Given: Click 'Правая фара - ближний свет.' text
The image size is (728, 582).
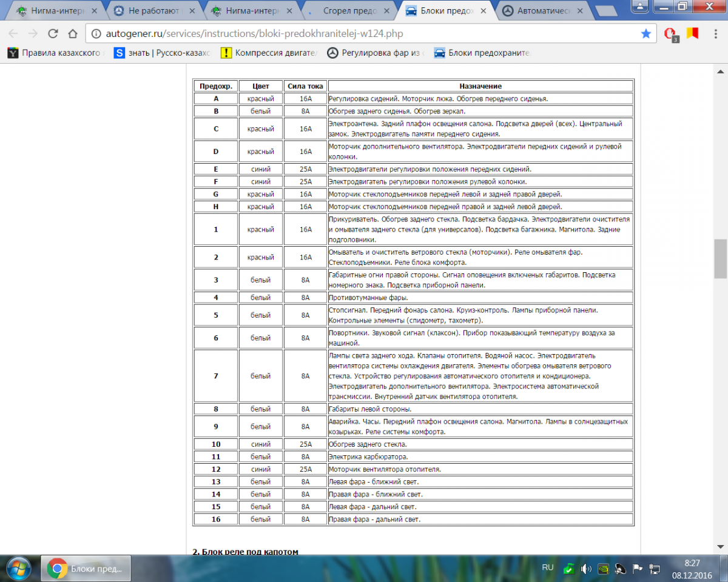Looking at the screenshot, I should (x=376, y=494).
